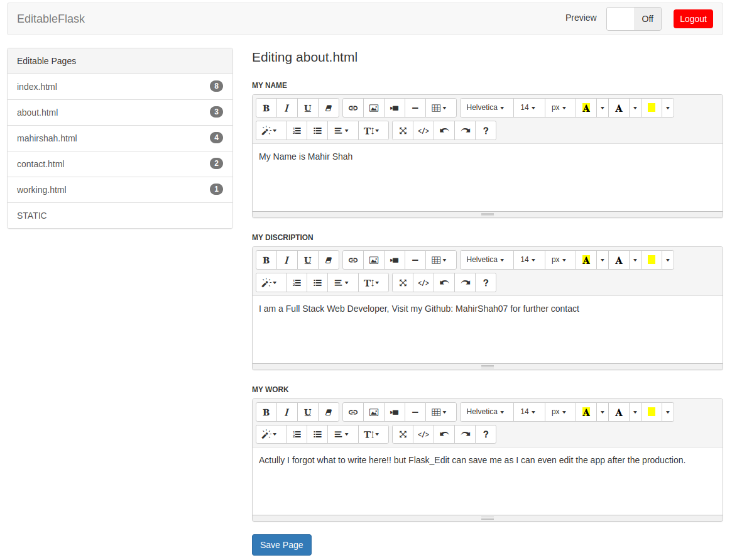Image resolution: width=737 pixels, height=560 pixels.
Task: Click eraser icon in MY DISCRIPTION toolbar
Action: click(329, 260)
